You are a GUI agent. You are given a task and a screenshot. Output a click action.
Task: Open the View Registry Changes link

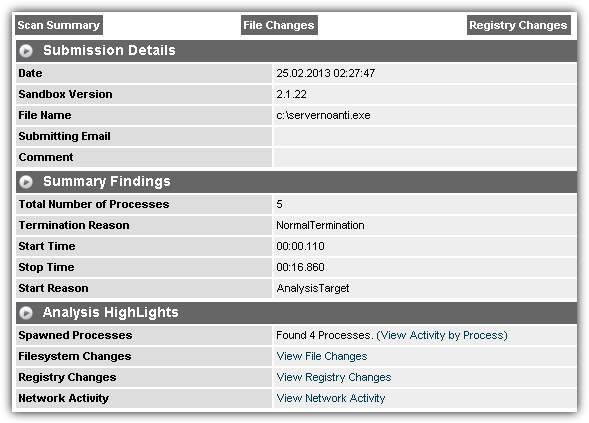[x=334, y=377]
